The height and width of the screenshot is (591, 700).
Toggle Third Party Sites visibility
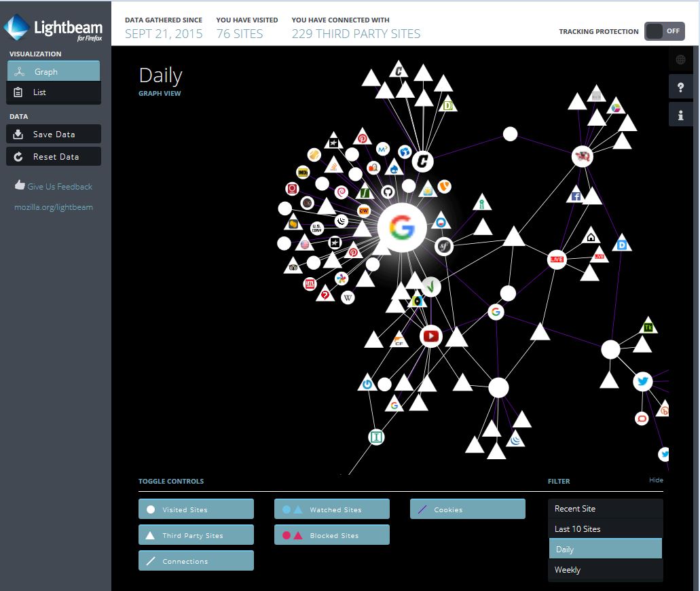(196, 535)
